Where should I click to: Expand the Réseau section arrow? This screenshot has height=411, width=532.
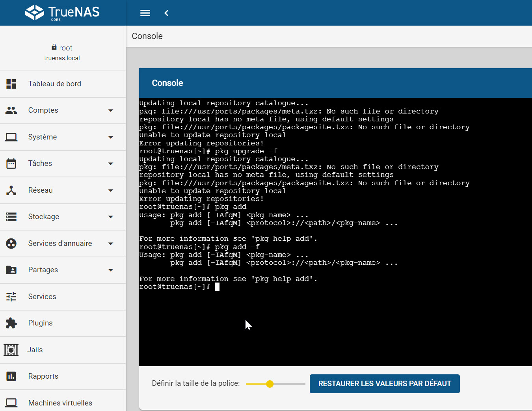coord(111,190)
